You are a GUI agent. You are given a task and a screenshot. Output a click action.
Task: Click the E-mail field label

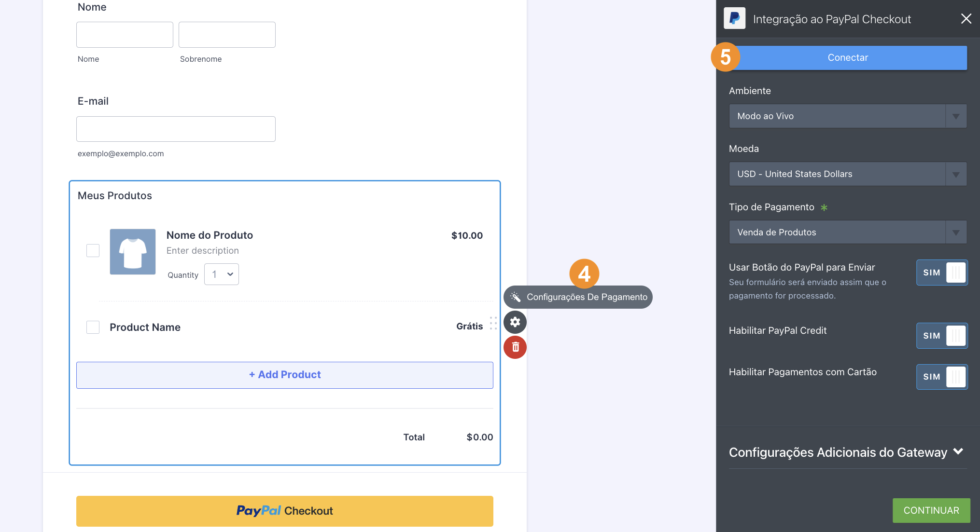tap(93, 101)
